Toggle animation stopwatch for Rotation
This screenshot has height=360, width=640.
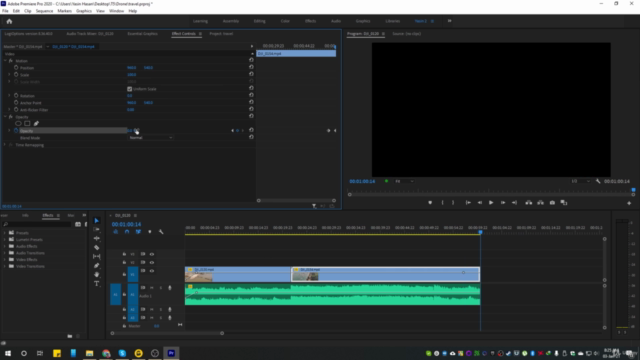16,95
